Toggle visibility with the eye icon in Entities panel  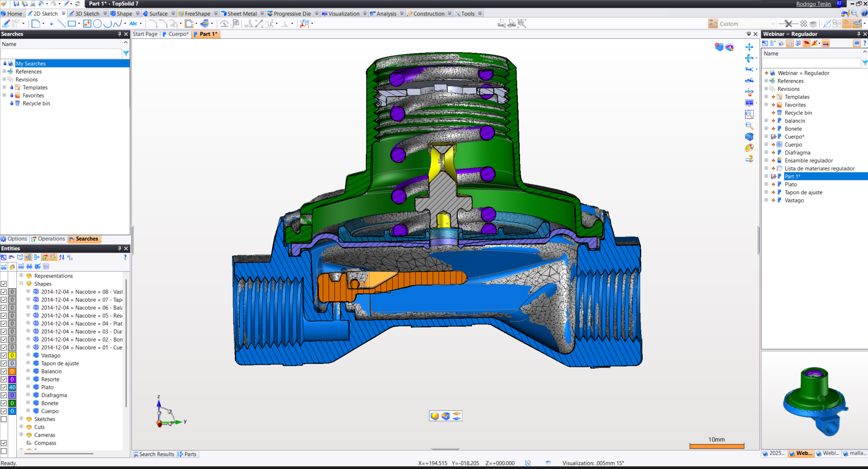click(4, 267)
